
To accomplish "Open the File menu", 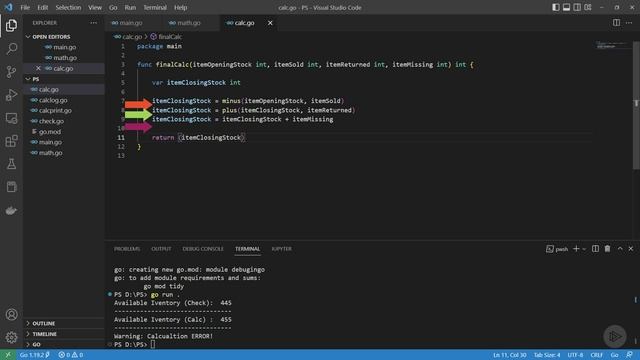I will pos(25,7).
